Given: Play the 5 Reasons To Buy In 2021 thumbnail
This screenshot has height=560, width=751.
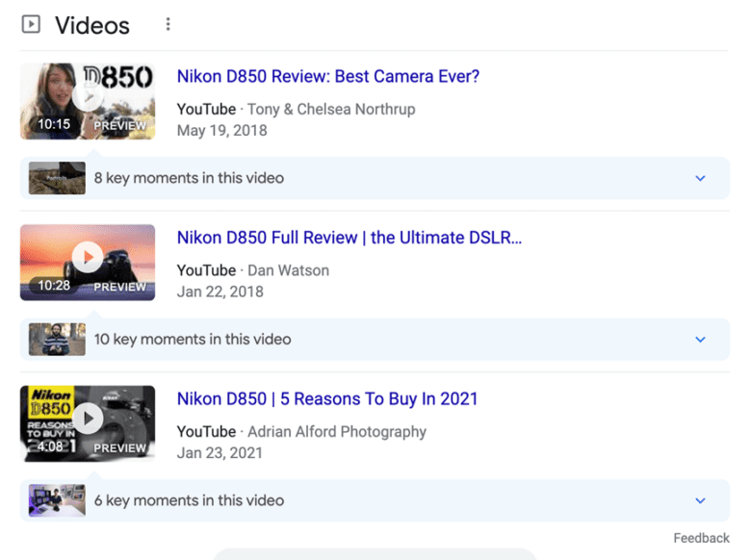Looking at the screenshot, I should (88, 423).
